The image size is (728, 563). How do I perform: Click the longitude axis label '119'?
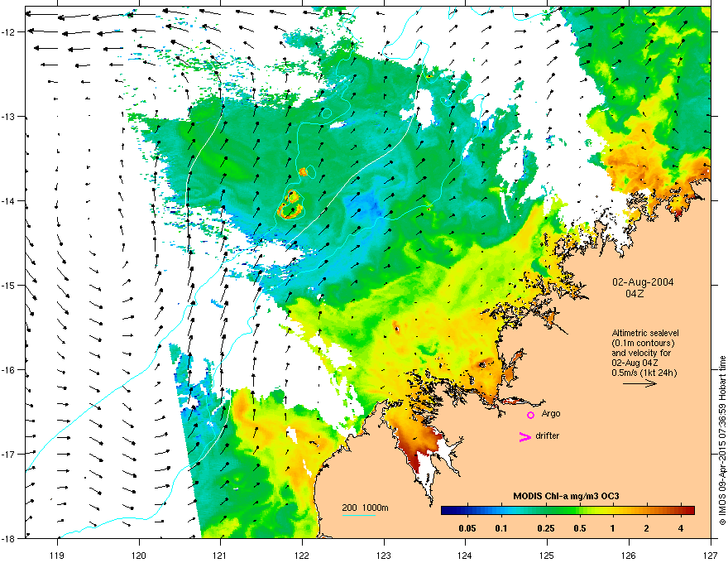(57, 555)
